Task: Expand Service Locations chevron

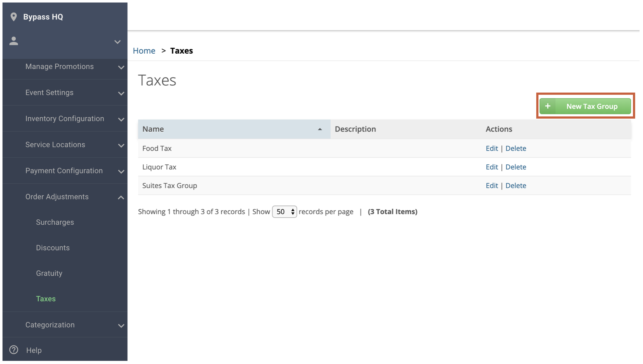Action: [121, 146]
